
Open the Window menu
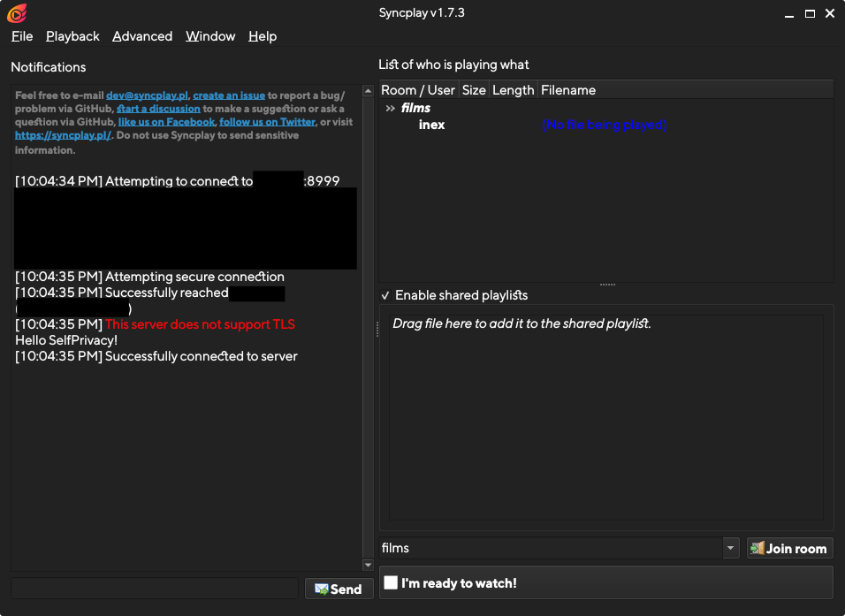point(210,36)
